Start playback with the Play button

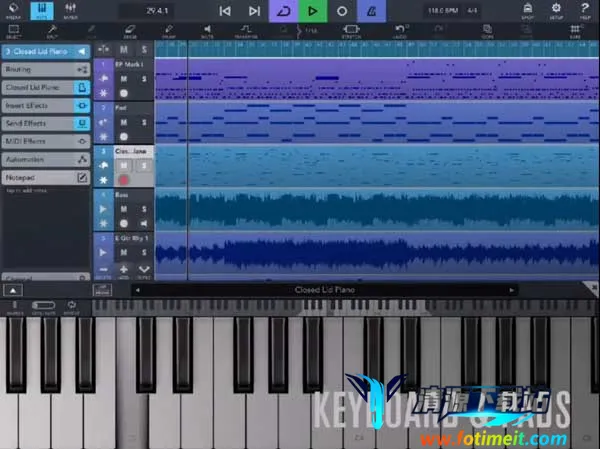pyautogui.click(x=313, y=11)
